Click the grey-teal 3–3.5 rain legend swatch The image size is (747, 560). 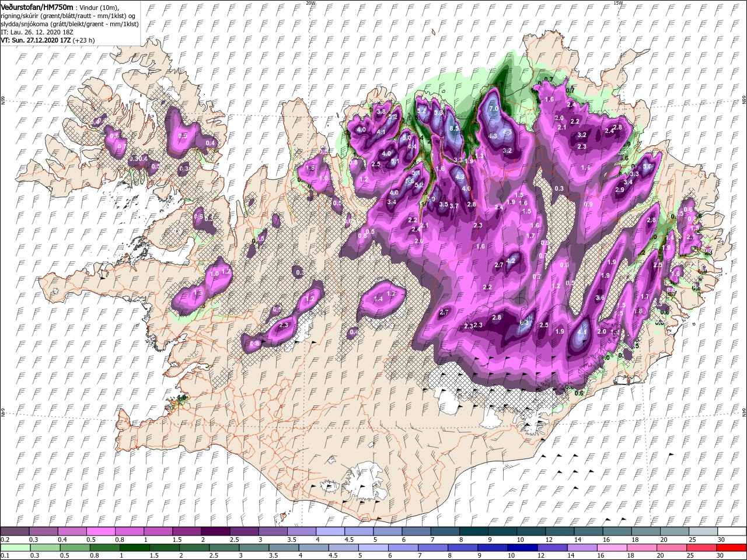[254, 547]
